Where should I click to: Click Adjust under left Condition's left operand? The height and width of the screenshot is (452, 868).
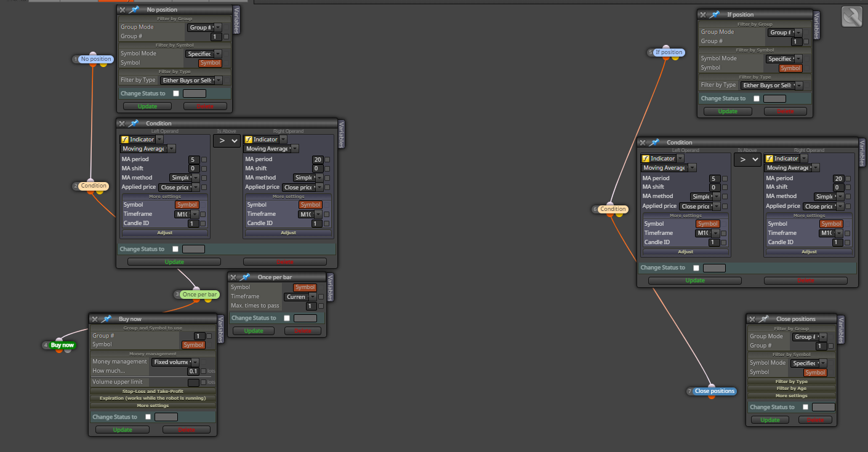(x=164, y=233)
